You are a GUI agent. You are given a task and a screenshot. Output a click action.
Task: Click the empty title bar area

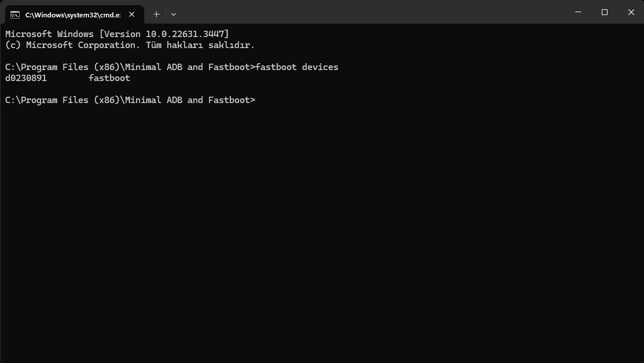pyautogui.click(x=370, y=13)
